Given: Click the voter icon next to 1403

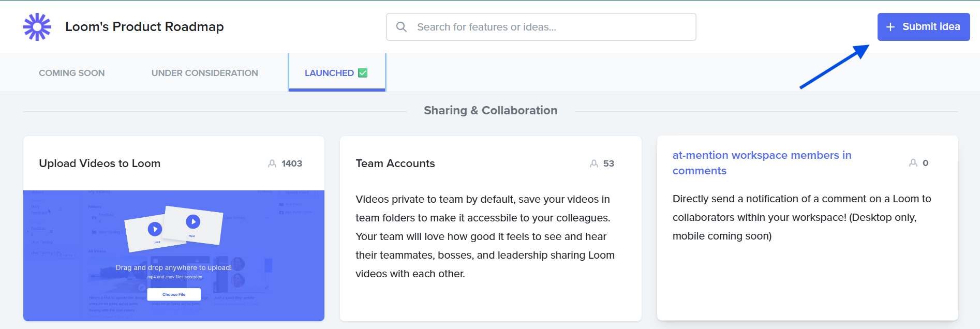Looking at the screenshot, I should click(272, 163).
